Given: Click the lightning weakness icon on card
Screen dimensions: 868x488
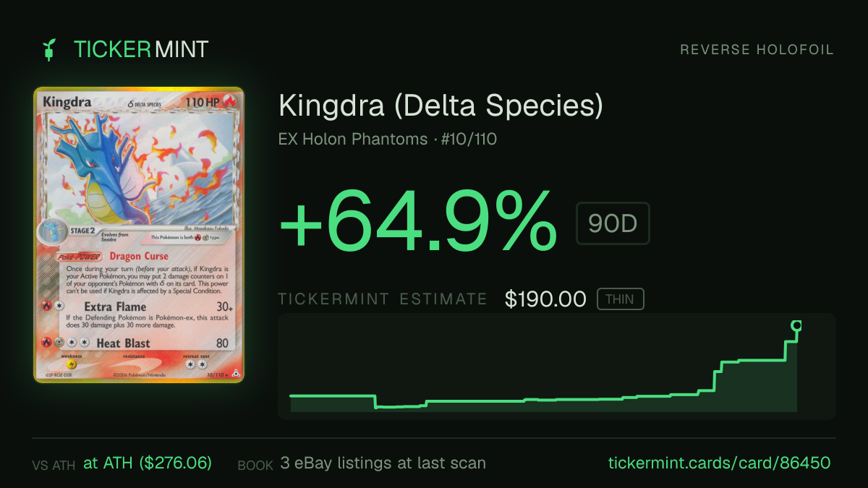Looking at the screenshot, I should pyautogui.click(x=72, y=365).
